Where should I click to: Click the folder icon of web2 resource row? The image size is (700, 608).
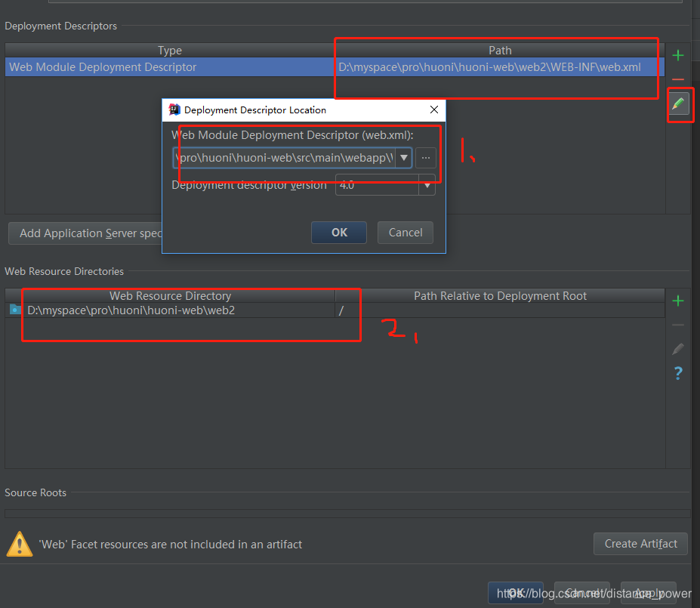coord(15,310)
